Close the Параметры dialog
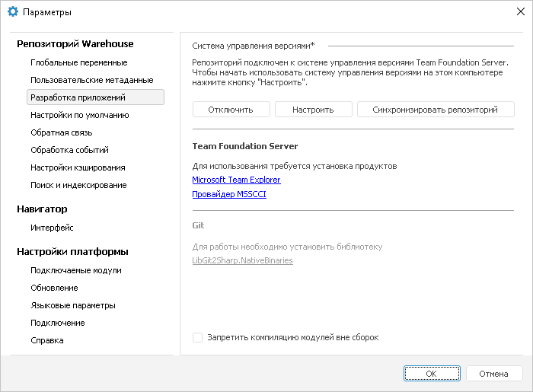This screenshot has width=533, height=392. [x=520, y=12]
